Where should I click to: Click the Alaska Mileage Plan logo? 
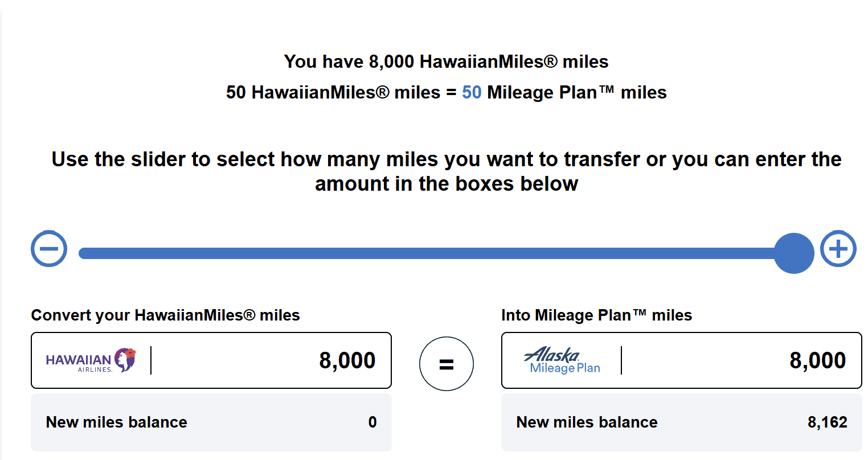pos(562,360)
